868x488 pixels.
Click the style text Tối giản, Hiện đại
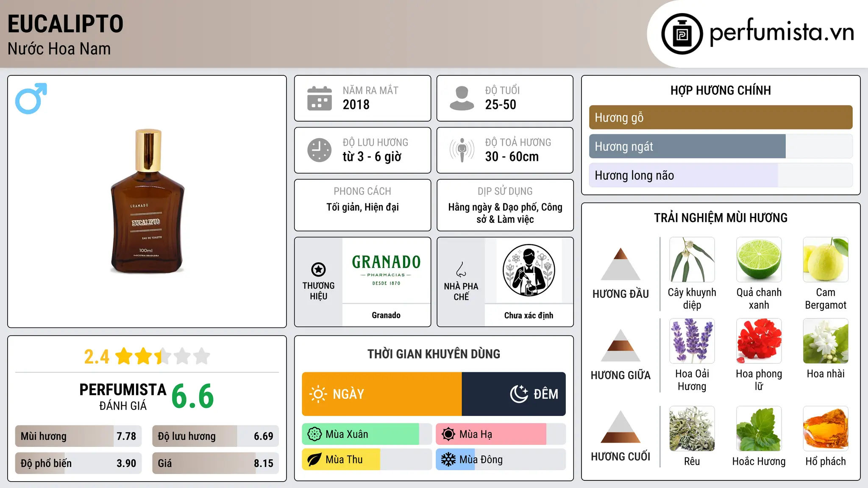pos(362,207)
